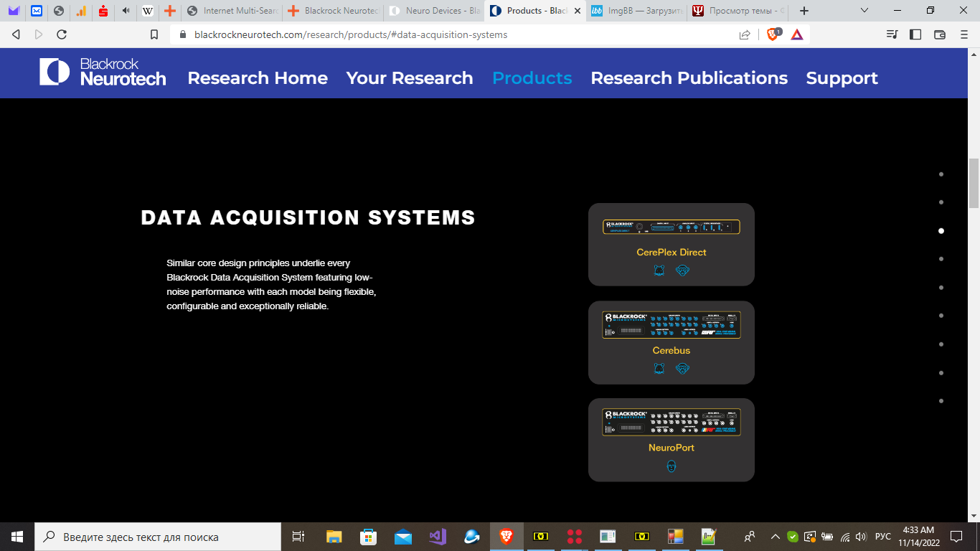This screenshot has width=980, height=551.
Task: Open Research Home page
Action: [258, 78]
